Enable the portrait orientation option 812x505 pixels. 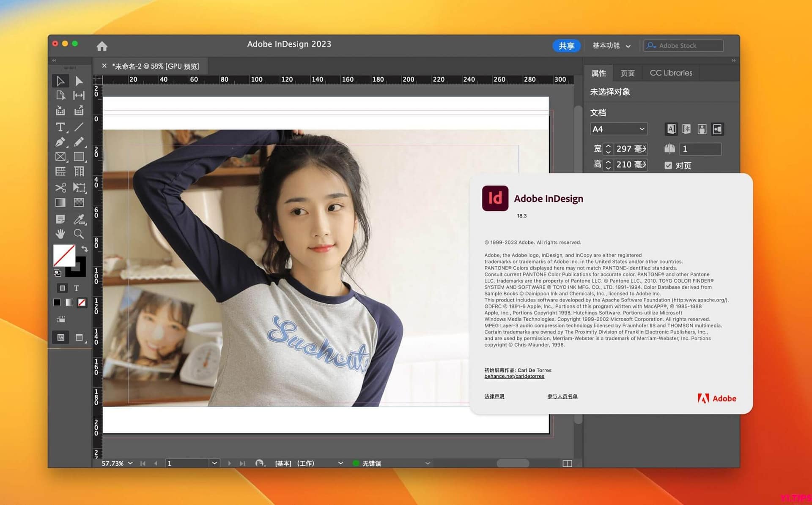[x=702, y=129]
